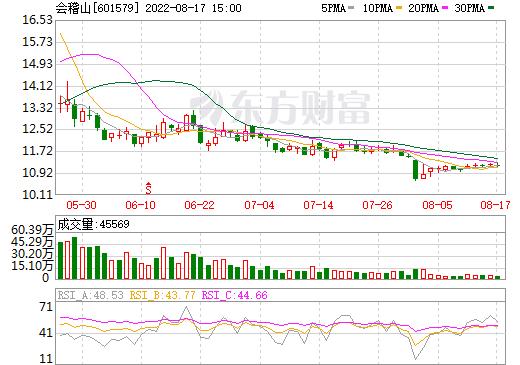Click the 60.39万 volume axis label

(32, 230)
